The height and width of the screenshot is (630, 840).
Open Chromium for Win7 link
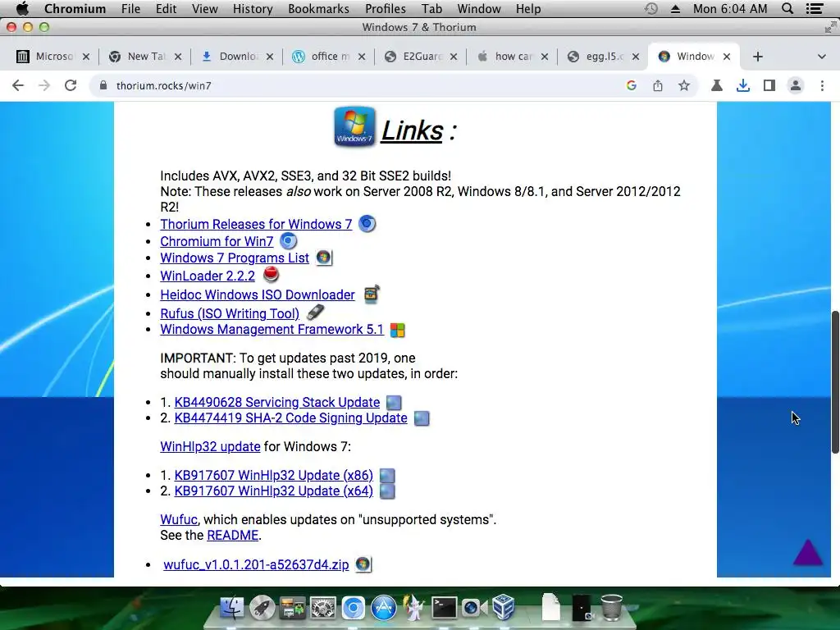click(x=217, y=241)
